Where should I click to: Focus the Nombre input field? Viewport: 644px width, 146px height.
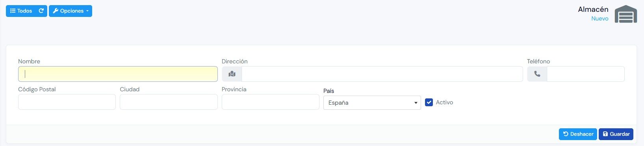point(118,74)
